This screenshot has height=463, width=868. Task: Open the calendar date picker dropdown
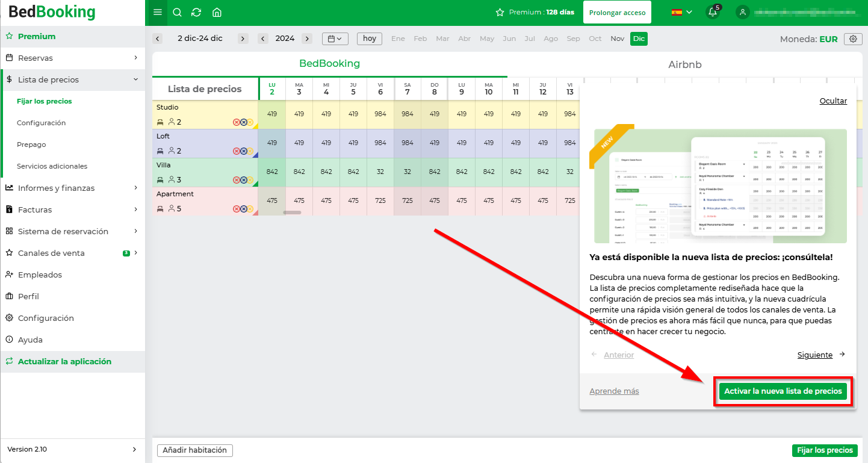pyautogui.click(x=335, y=39)
